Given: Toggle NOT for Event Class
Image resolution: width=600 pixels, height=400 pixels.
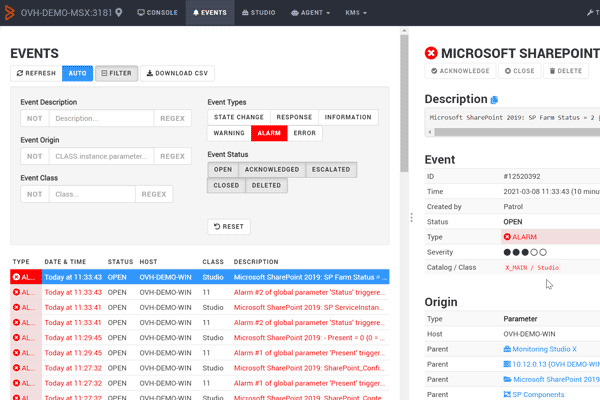Looking at the screenshot, I should [34, 194].
